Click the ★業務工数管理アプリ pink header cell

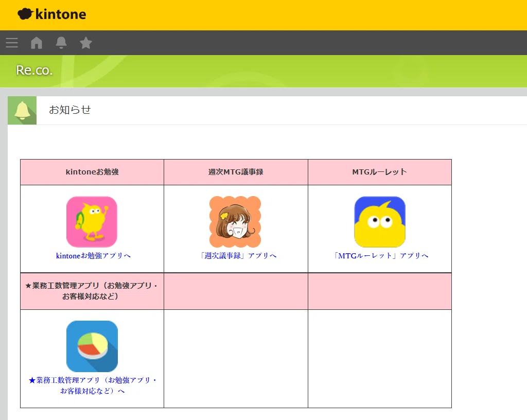pos(92,291)
